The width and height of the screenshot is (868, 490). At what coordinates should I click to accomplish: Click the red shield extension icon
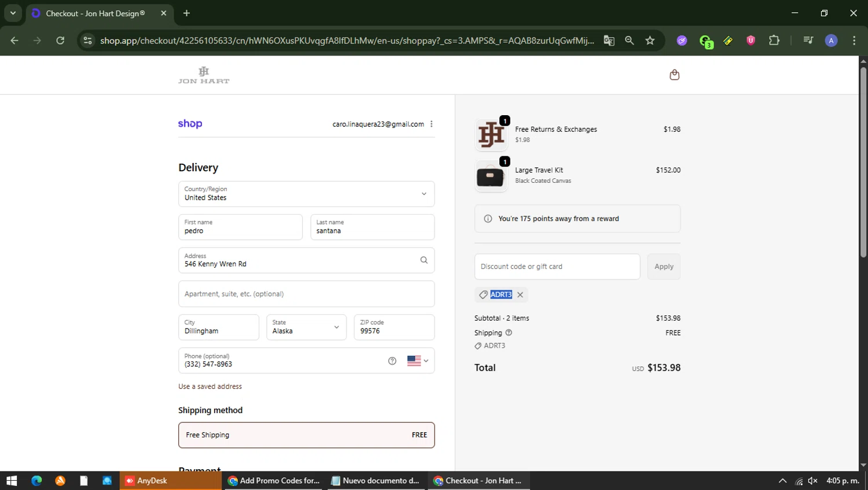[x=751, y=40]
